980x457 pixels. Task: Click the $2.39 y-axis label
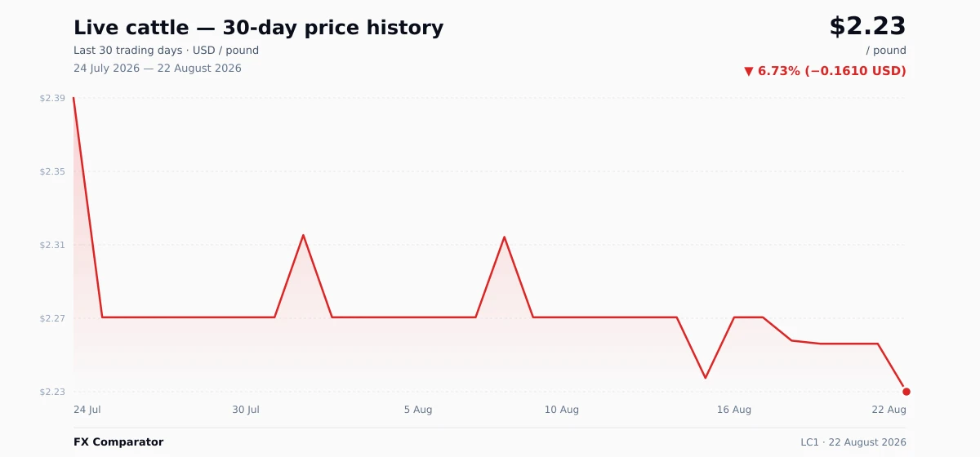(52, 98)
